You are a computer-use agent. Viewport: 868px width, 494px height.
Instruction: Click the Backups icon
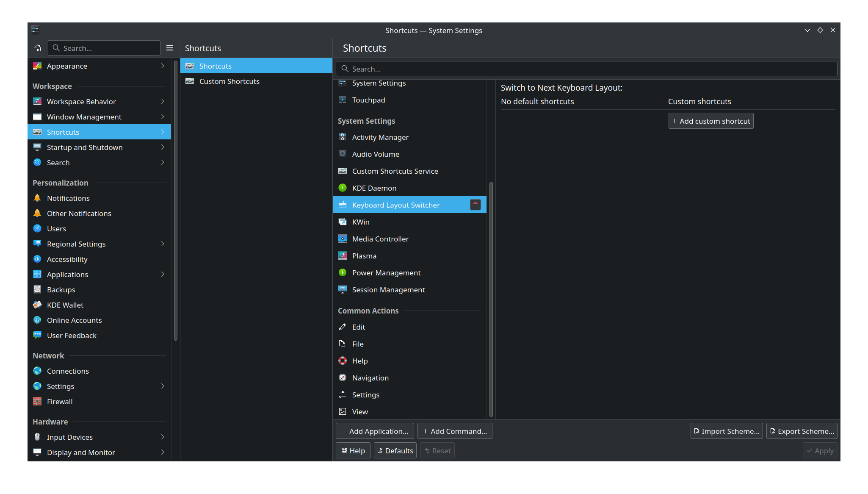click(x=37, y=290)
